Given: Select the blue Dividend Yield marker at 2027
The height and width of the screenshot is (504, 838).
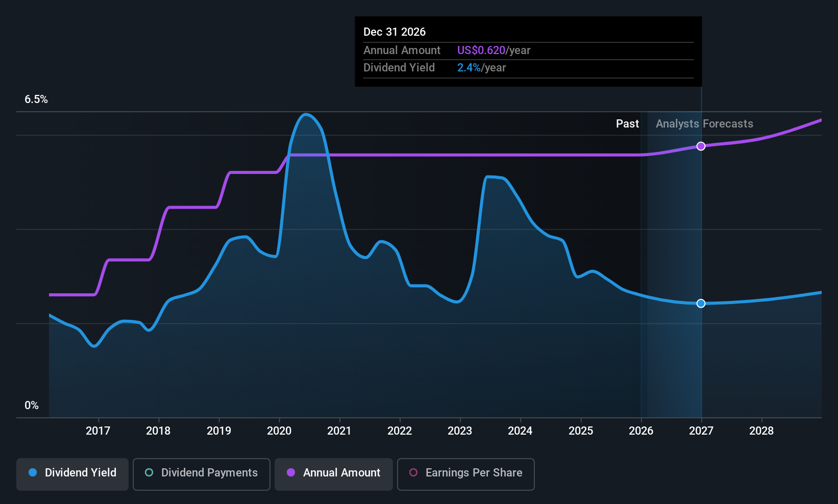Looking at the screenshot, I should click(701, 304).
